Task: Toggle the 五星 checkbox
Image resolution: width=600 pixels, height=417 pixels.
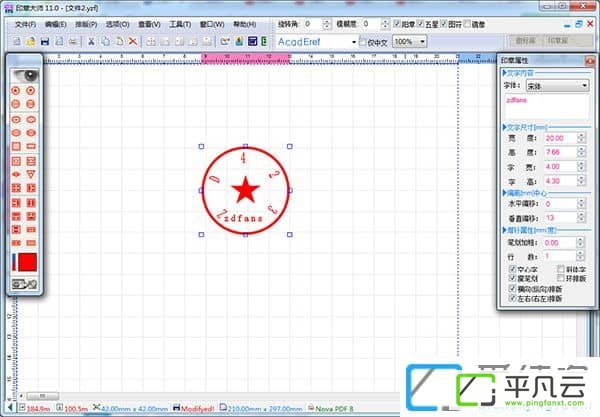Action: tap(420, 24)
